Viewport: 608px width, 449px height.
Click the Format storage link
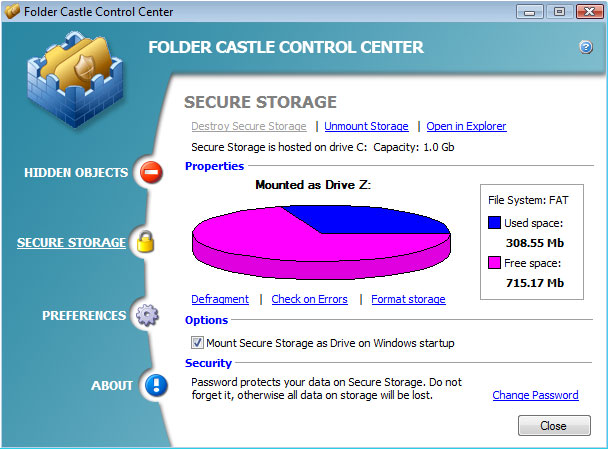click(x=408, y=299)
